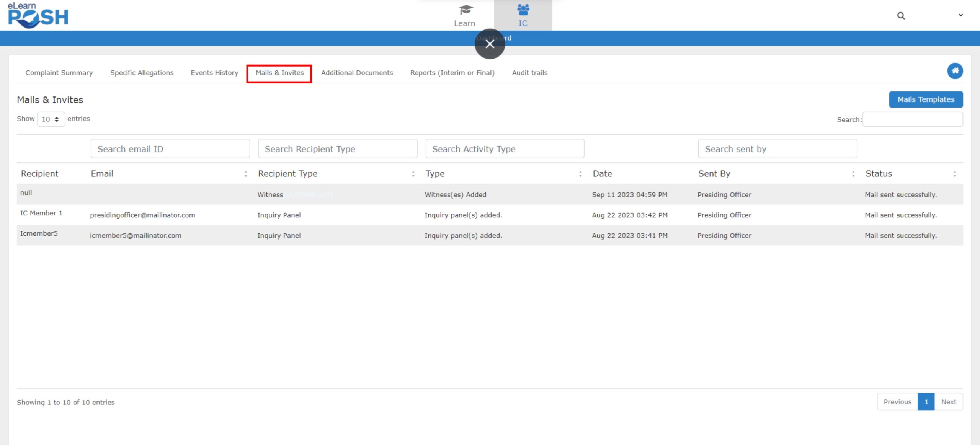Sort by Status column arrows
The image size is (980, 445).
click(x=955, y=174)
